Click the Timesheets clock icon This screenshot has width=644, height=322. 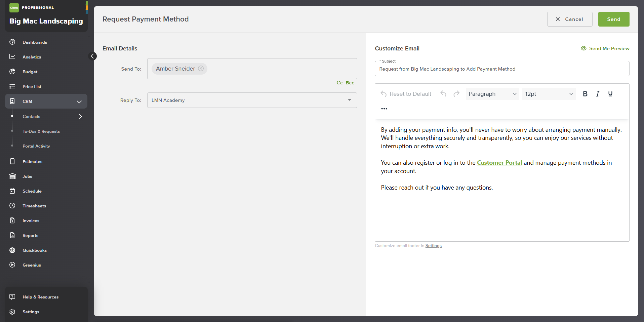[12, 206]
